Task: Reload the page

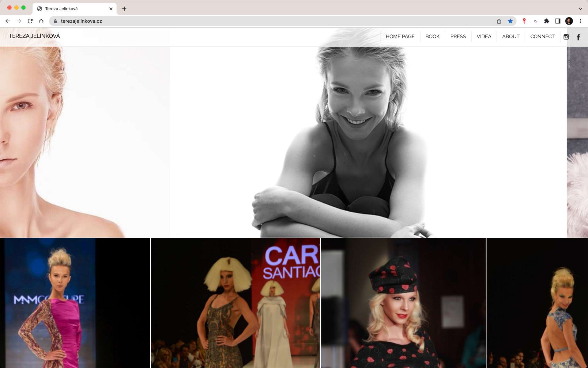Action: 30,21
